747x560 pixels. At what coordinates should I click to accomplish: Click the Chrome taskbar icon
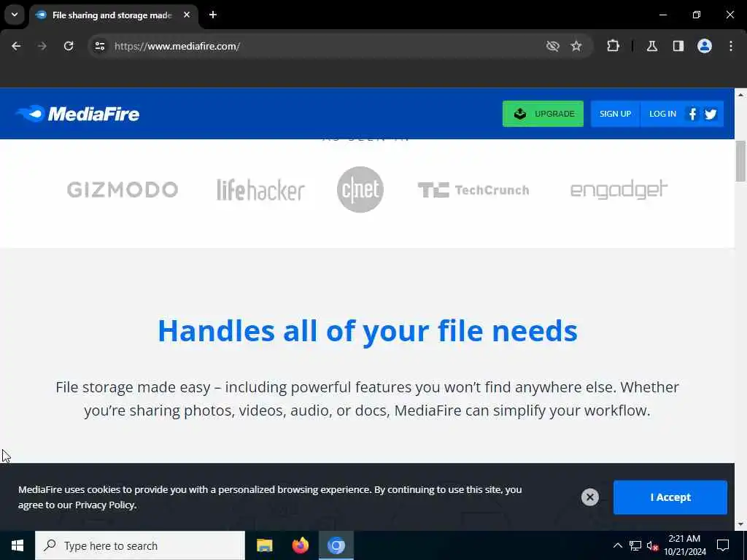pyautogui.click(x=336, y=545)
